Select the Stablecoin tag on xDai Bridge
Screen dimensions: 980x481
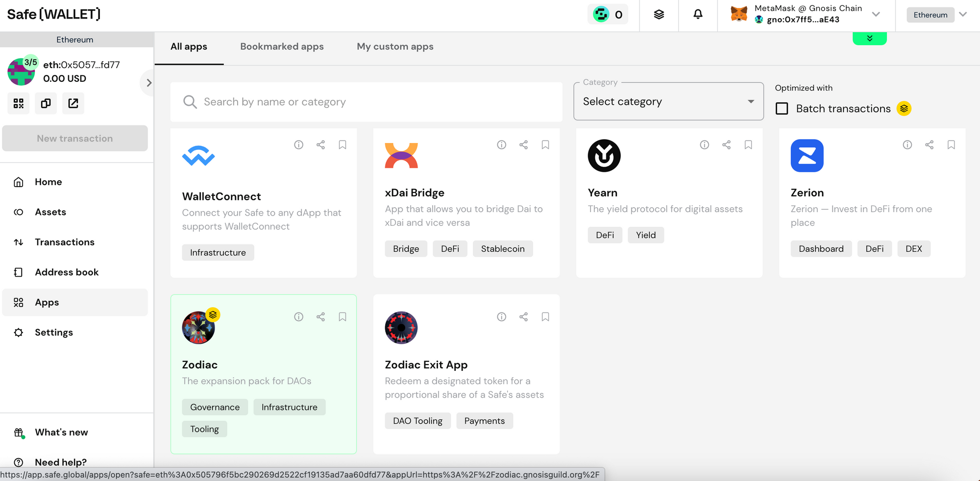point(503,249)
